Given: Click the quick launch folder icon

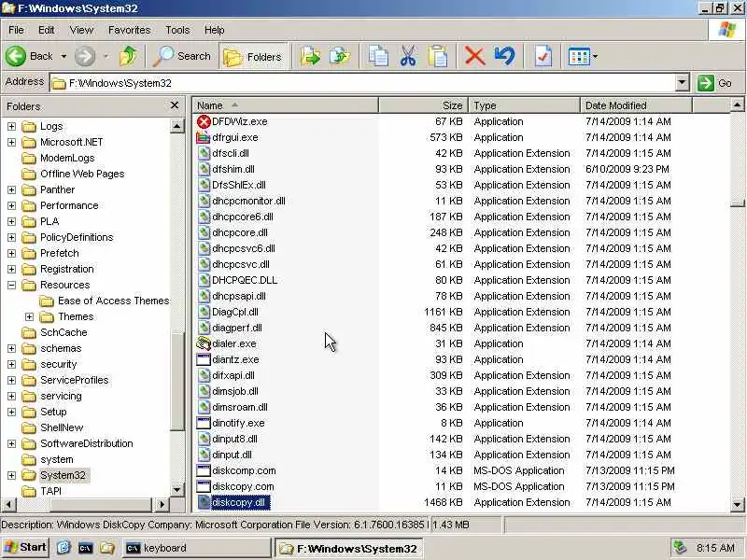Looking at the screenshot, I should tap(107, 548).
